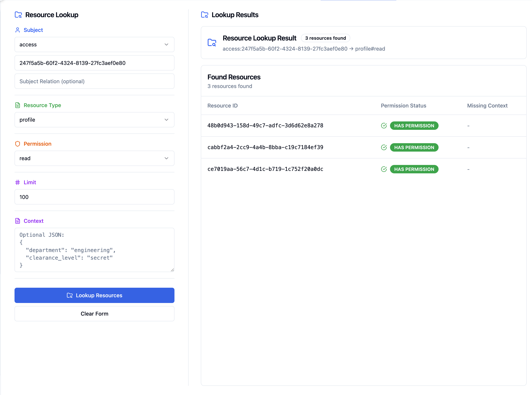Screen dimensions: 532x395
Task: Click green checkmark icon for 48b0d943 resource
Action: (384, 126)
